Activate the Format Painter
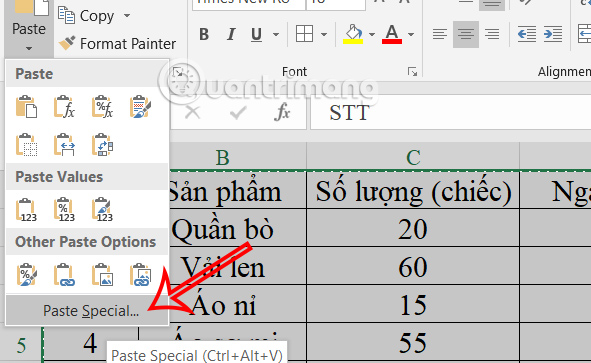The width and height of the screenshot is (591, 363). coord(117,44)
